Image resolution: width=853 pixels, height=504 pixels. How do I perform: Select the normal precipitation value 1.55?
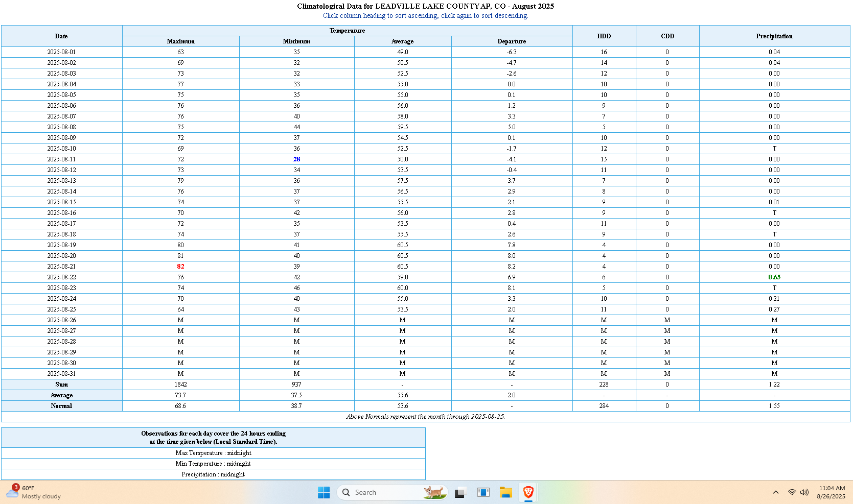pos(774,406)
